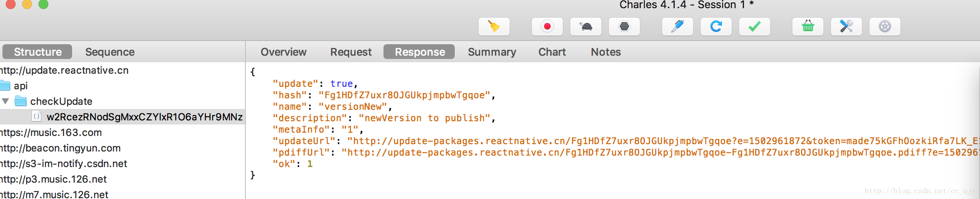Collapse the checkUpdate folder triangle
The width and height of the screenshot is (980, 199).
click(5, 101)
